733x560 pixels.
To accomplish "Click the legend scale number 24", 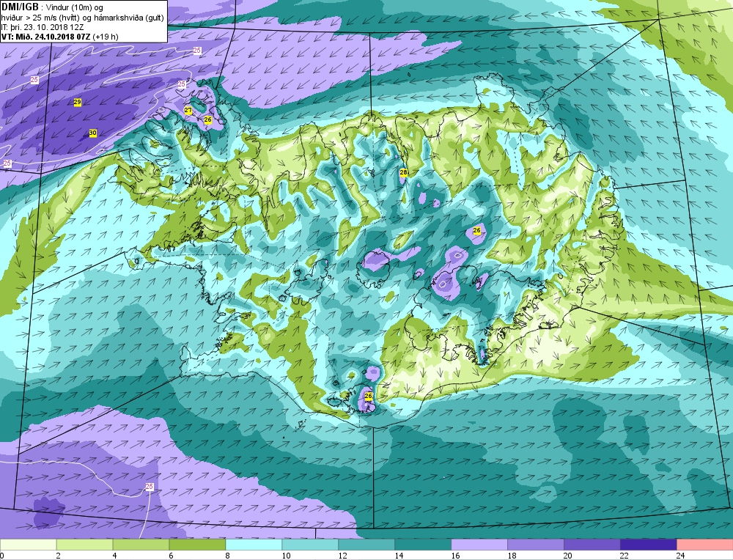I will click(681, 556).
